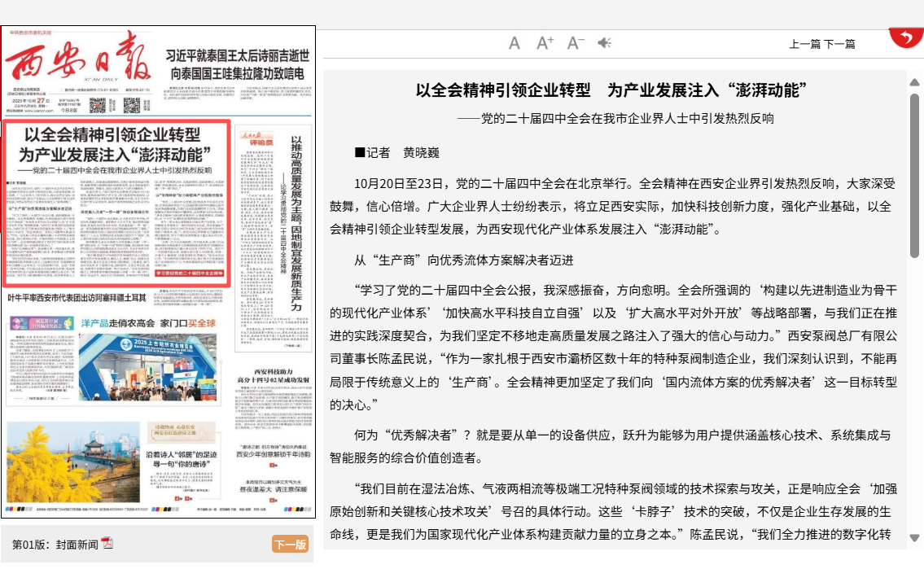Open 西安科技助力高分十四号 article
The image size is (924, 569).
click(271, 374)
